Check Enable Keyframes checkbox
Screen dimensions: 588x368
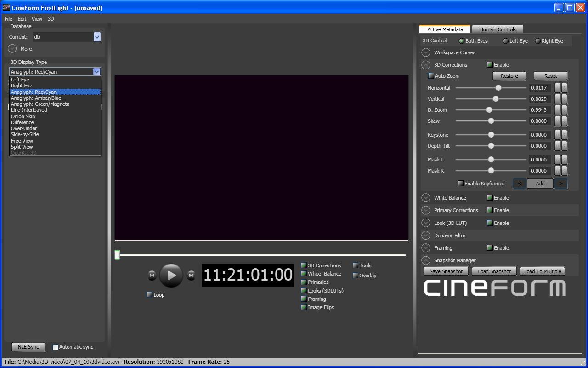460,184
